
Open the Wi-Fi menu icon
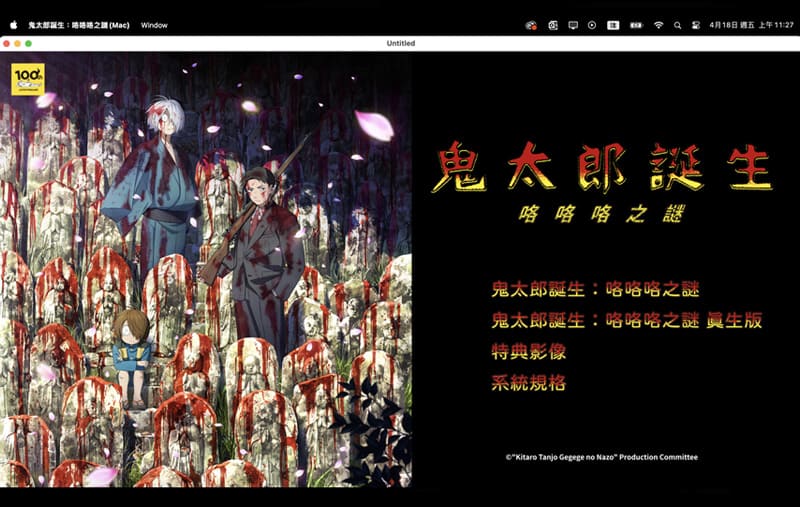coord(659,25)
